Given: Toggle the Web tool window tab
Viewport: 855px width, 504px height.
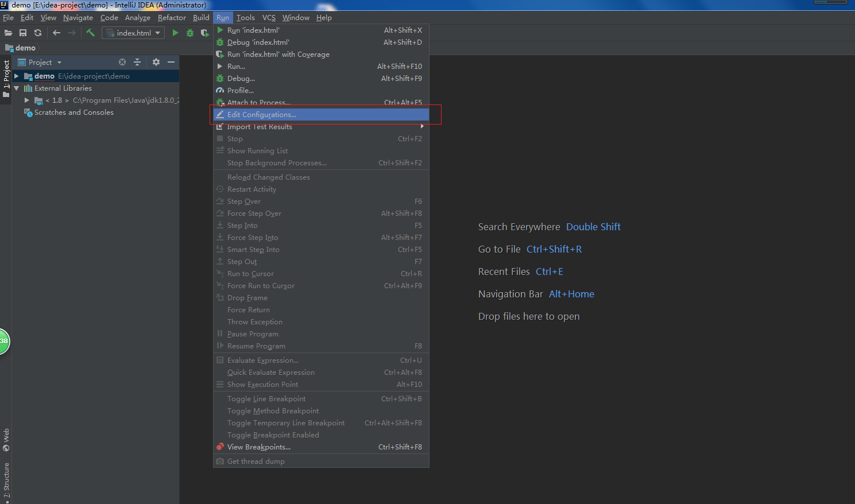Looking at the screenshot, I should 6,440.
